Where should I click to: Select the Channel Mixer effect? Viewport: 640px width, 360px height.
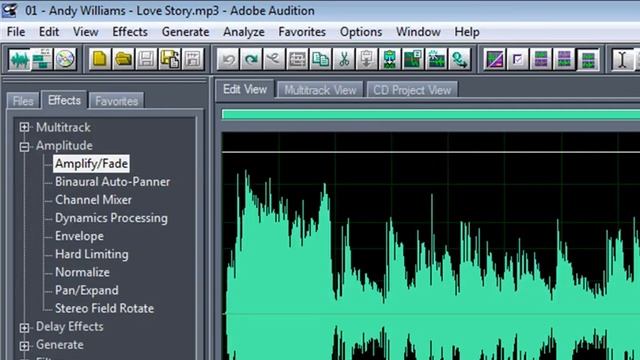93,200
